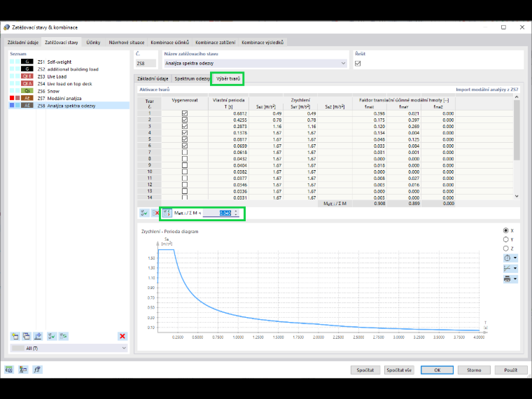Increase the Meff/ΣM threshold with up arrow
The width and height of the screenshot is (532, 399).
point(236,211)
